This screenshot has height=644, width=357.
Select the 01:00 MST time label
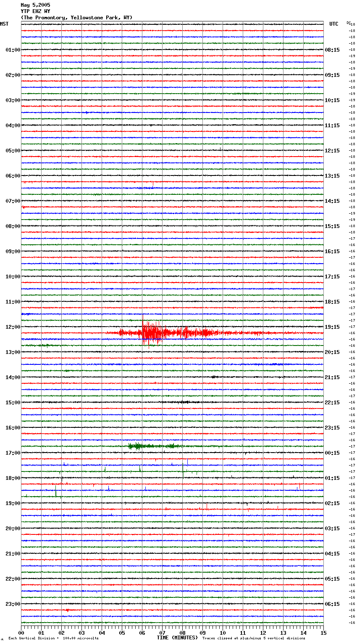point(13,50)
